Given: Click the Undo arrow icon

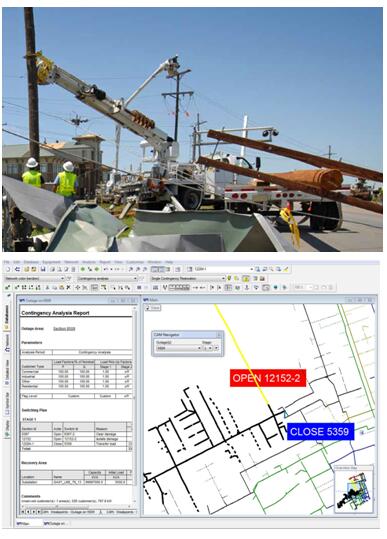Looking at the screenshot, I should pos(106,269).
